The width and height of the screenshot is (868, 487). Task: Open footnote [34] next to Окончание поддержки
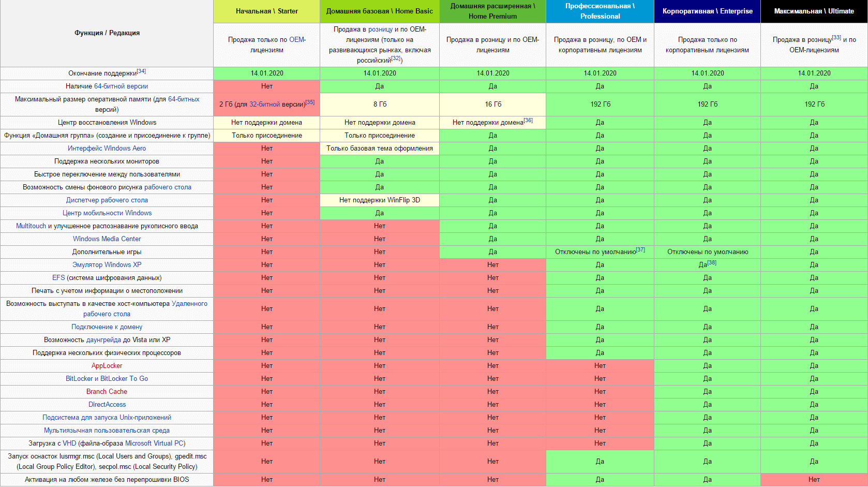(x=141, y=71)
